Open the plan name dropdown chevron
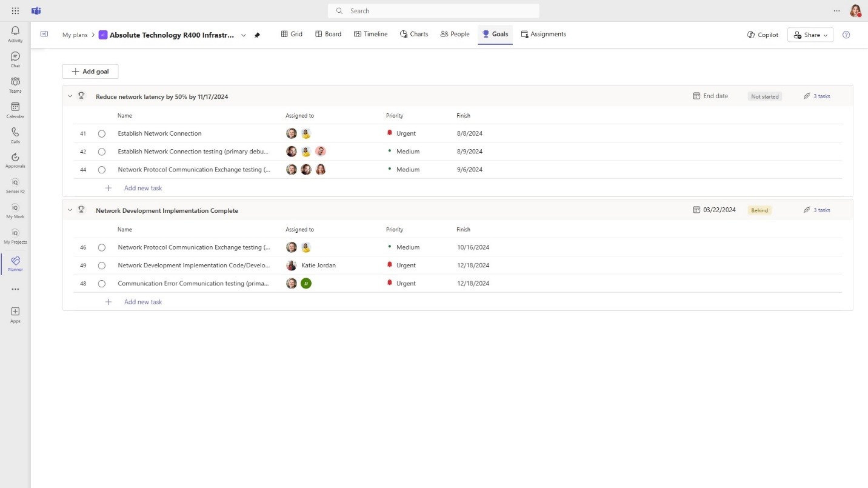 click(x=244, y=35)
